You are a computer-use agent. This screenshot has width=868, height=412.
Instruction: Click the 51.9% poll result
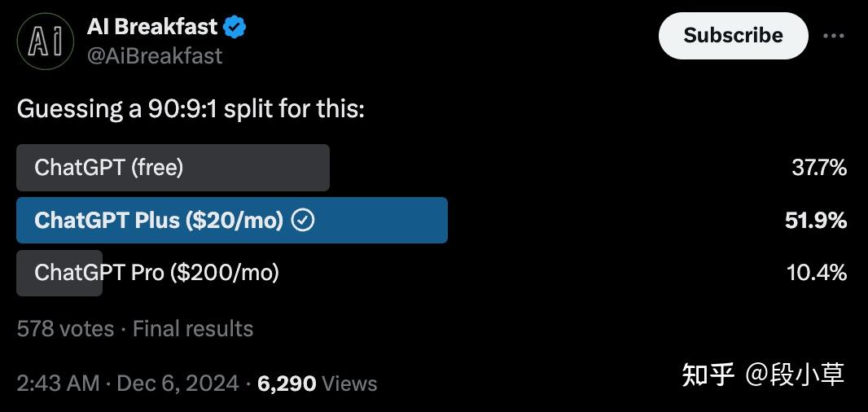point(816,220)
